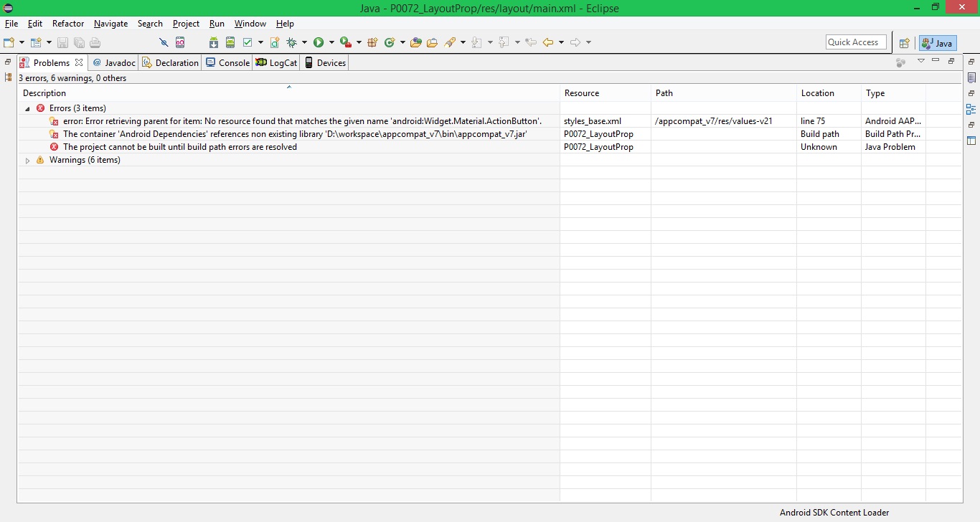The image size is (980, 522).
Task: Click the Run External Tools icon
Action: 345,42
